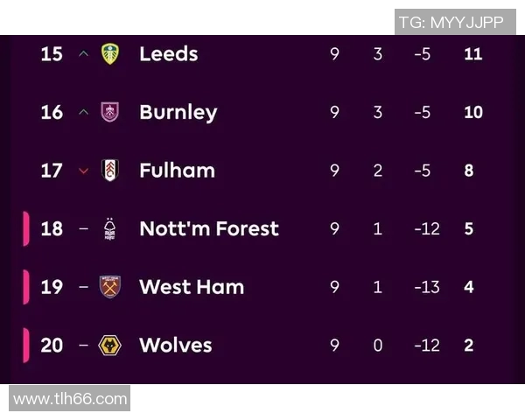Click West Ham goal difference -13
The height and width of the screenshot is (420, 525).
[x=426, y=287]
